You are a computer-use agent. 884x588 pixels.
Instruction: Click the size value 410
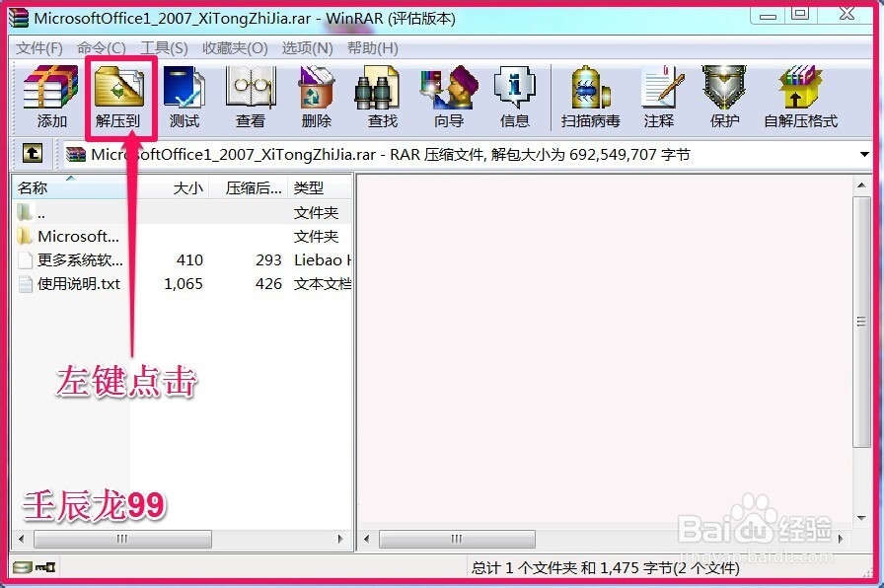189,259
